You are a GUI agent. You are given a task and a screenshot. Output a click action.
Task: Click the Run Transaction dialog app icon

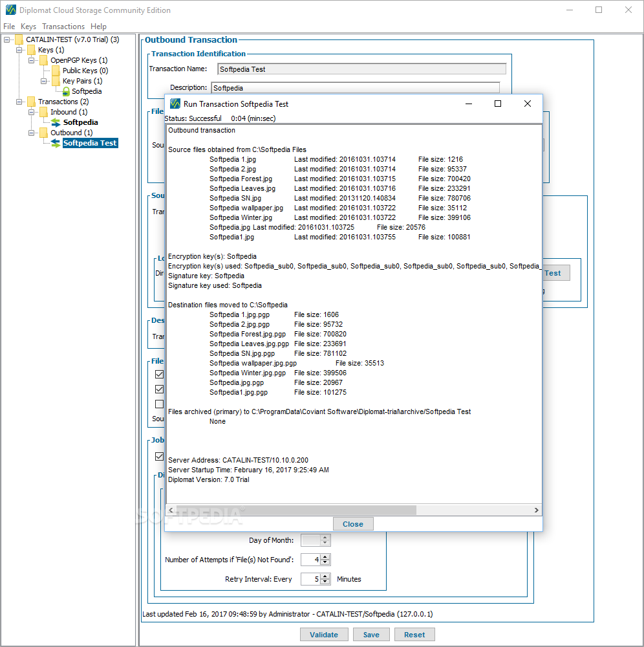click(x=175, y=104)
